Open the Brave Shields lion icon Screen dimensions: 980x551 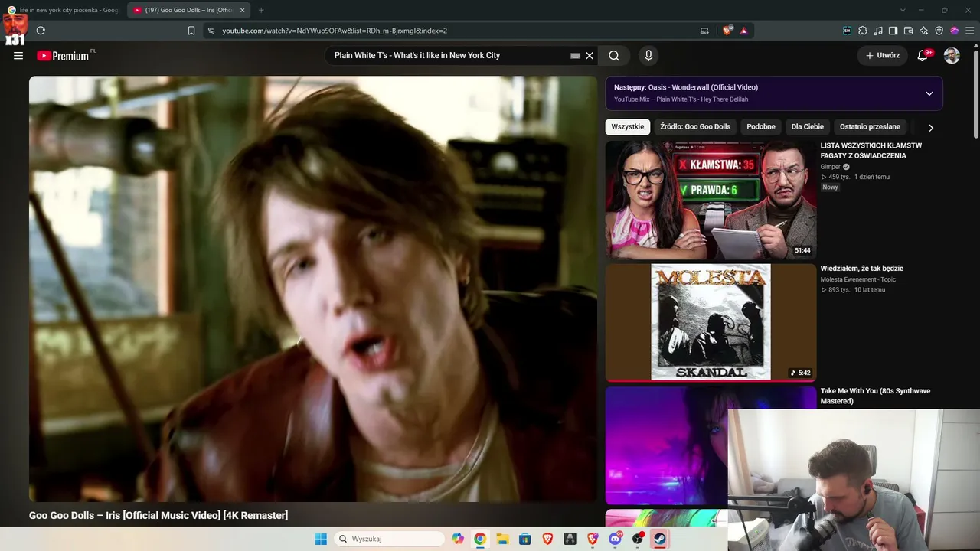727,31
